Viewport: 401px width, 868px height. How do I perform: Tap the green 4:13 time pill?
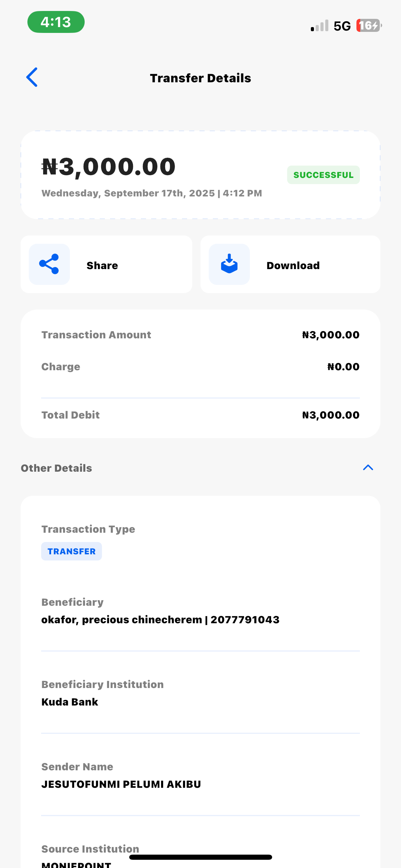[x=56, y=22]
